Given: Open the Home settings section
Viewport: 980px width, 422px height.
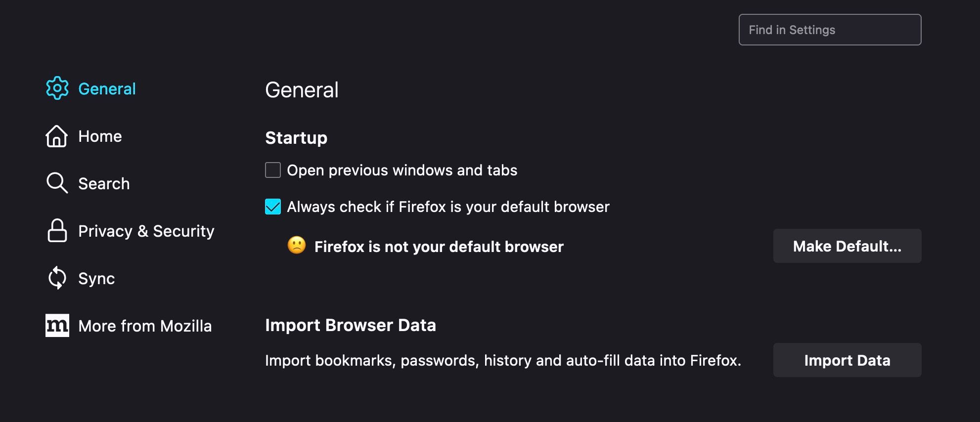Looking at the screenshot, I should 100,136.
